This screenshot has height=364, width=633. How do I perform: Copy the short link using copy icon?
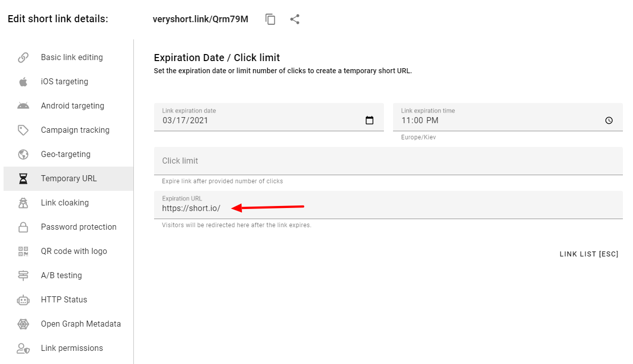click(270, 19)
